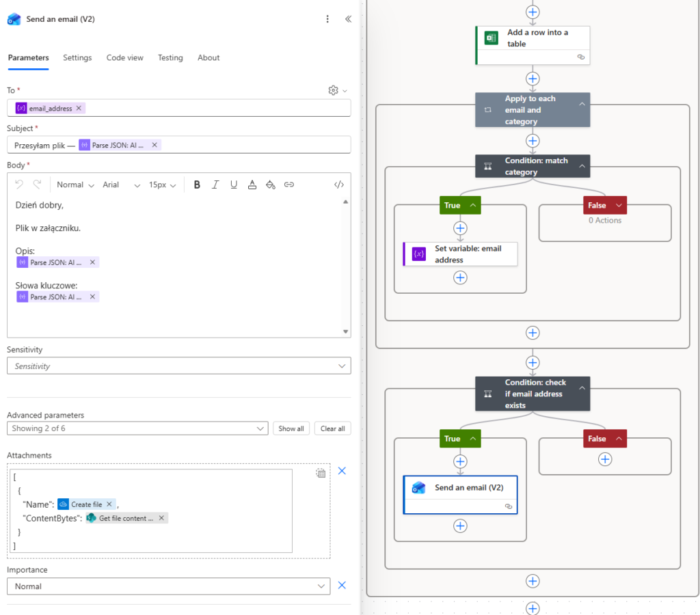Switch Attachments to detail input mode
This screenshot has height=615, width=700.
(x=321, y=473)
